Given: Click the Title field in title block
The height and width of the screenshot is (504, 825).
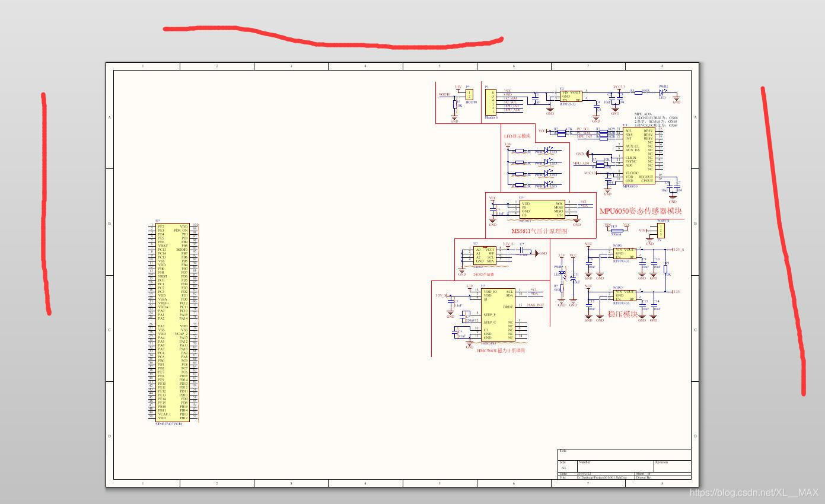Looking at the screenshot, I should click(x=625, y=454).
